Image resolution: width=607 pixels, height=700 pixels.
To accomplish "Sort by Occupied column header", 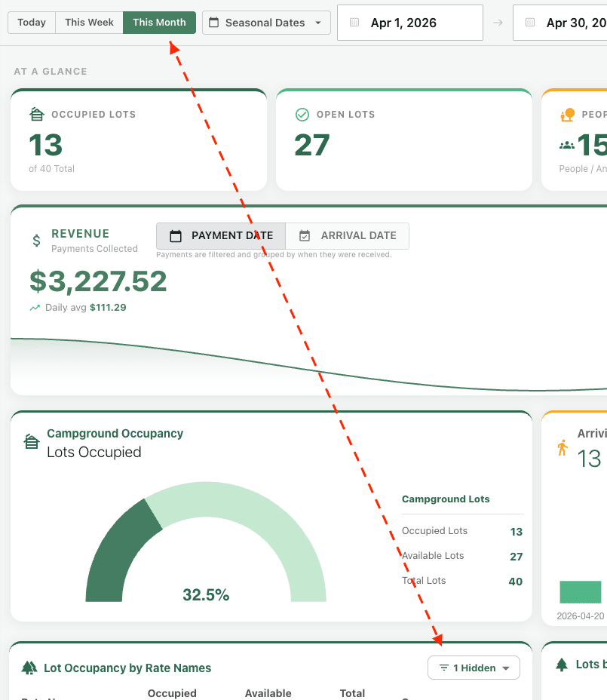I will (172, 693).
